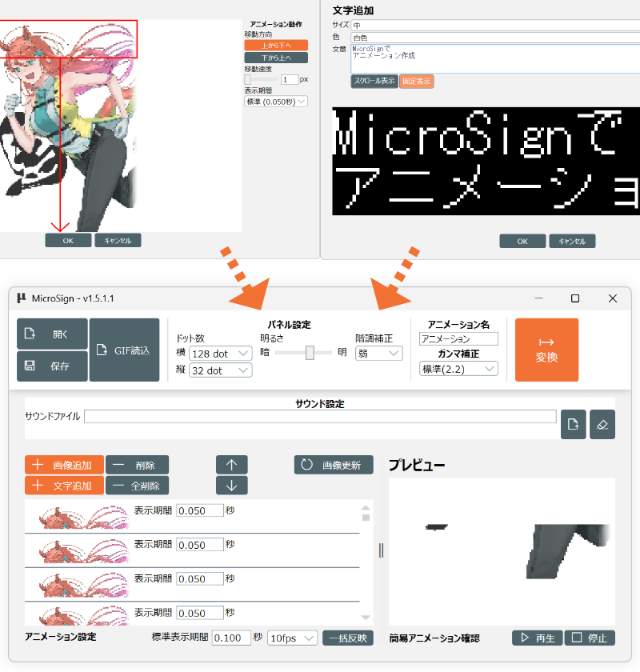Maximize the MicroSign window
The height and width of the screenshot is (672, 640).
point(575,298)
